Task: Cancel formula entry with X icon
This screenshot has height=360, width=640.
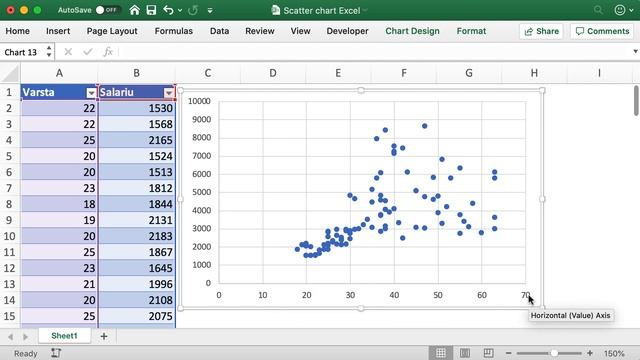Action: click(x=68, y=52)
